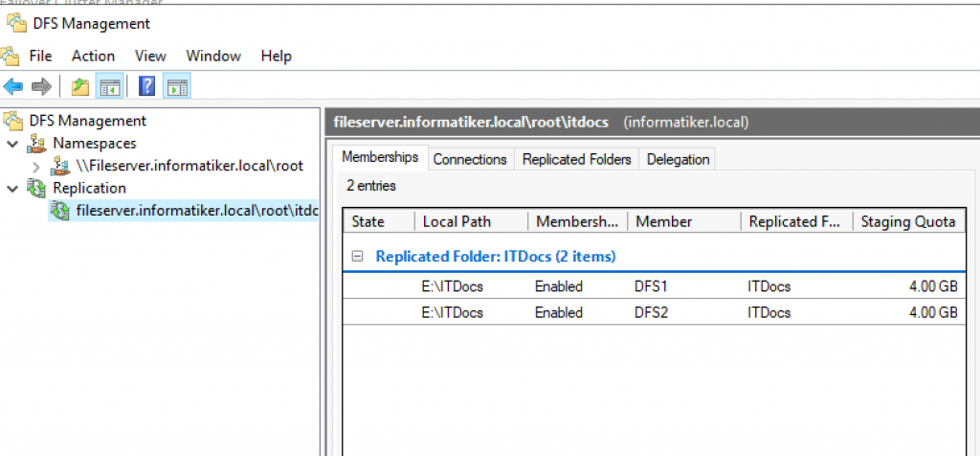Viewport: 980px width, 456px height.
Task: Open the View menu
Action: click(150, 57)
